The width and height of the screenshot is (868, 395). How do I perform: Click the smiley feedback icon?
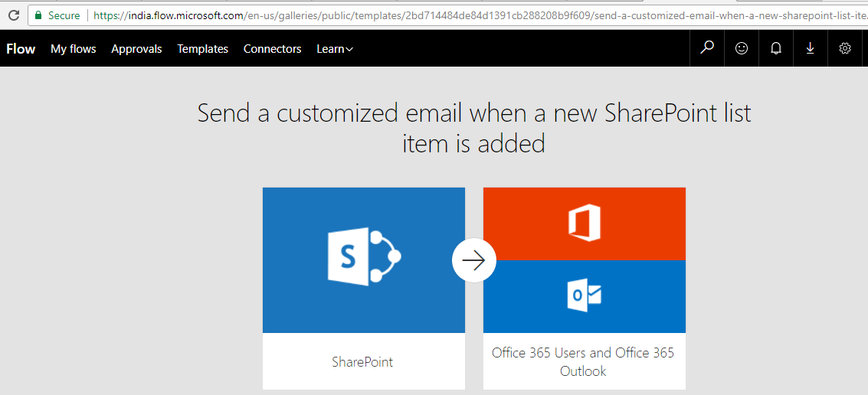pos(742,48)
